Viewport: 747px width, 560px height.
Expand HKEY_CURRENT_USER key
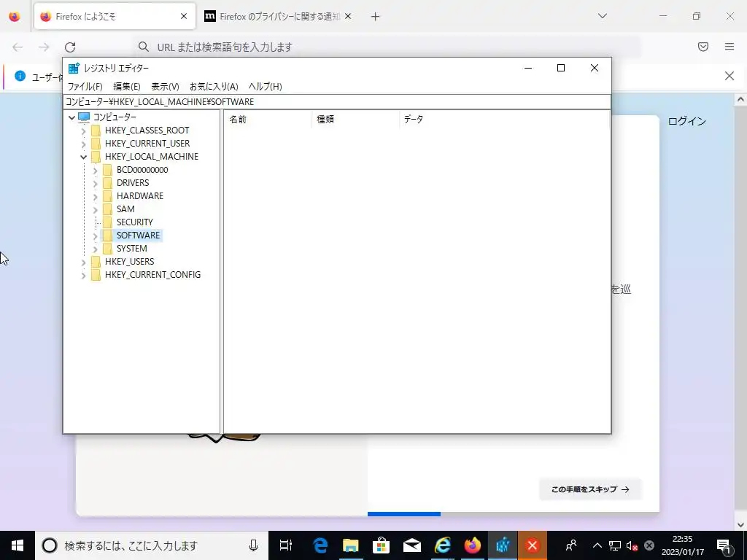click(84, 144)
